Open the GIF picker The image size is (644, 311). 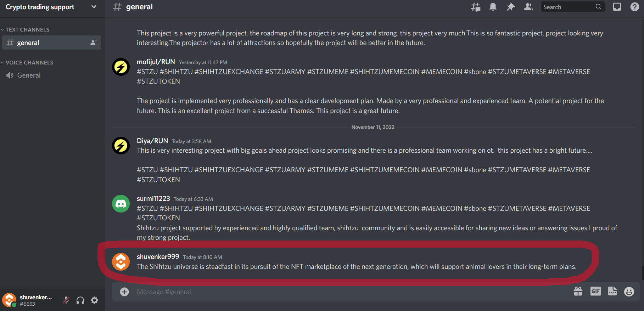pyautogui.click(x=596, y=292)
